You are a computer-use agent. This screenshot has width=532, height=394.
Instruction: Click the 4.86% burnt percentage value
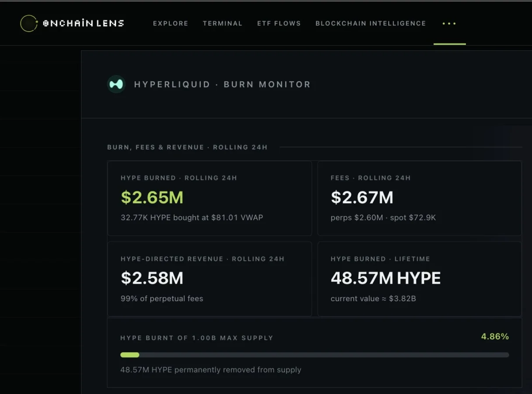coord(495,337)
